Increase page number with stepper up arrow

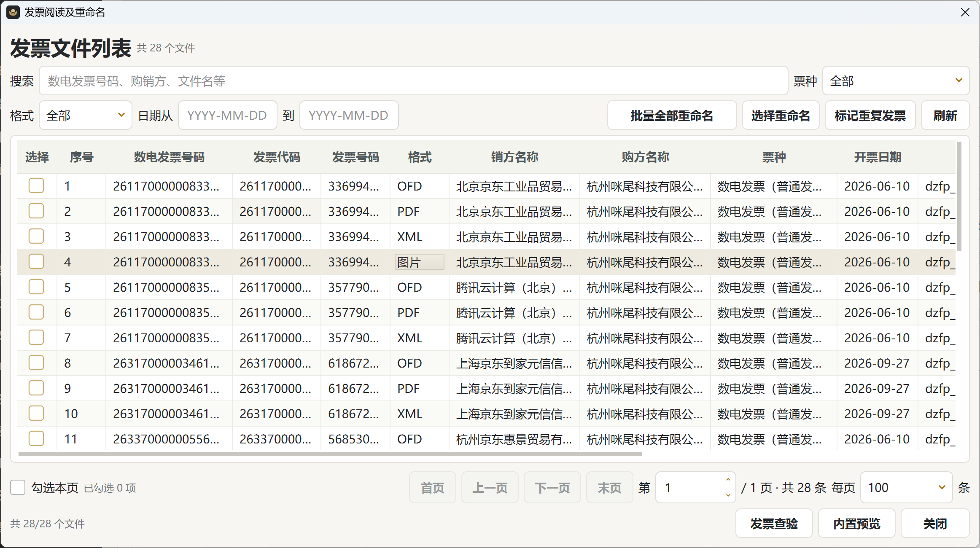[728, 480]
